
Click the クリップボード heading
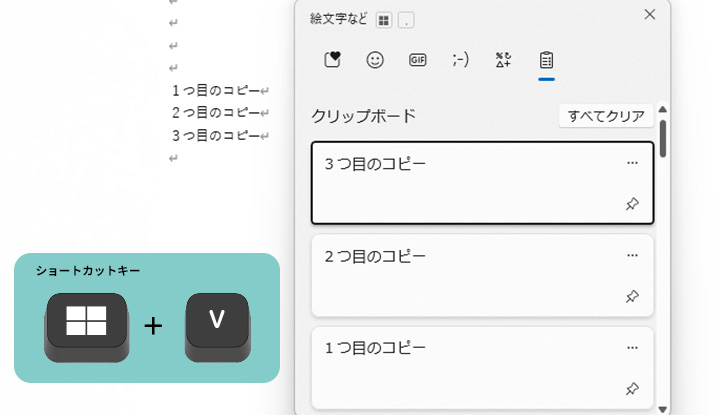point(363,116)
